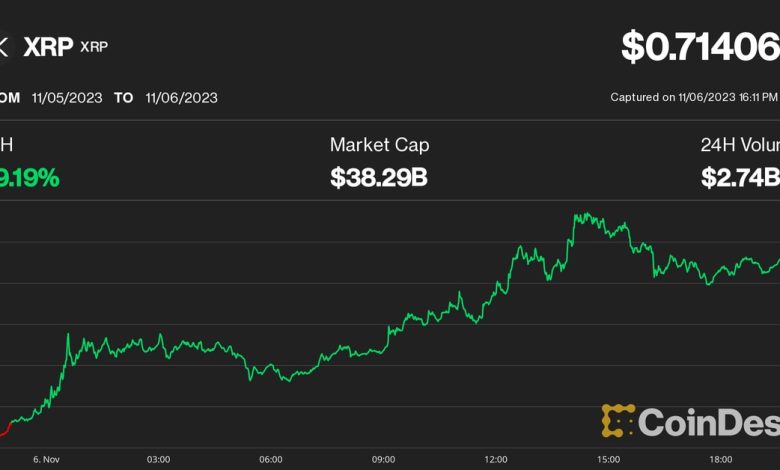The height and width of the screenshot is (470, 780).
Task: Click the $0.71406 price value
Action: (x=700, y=47)
